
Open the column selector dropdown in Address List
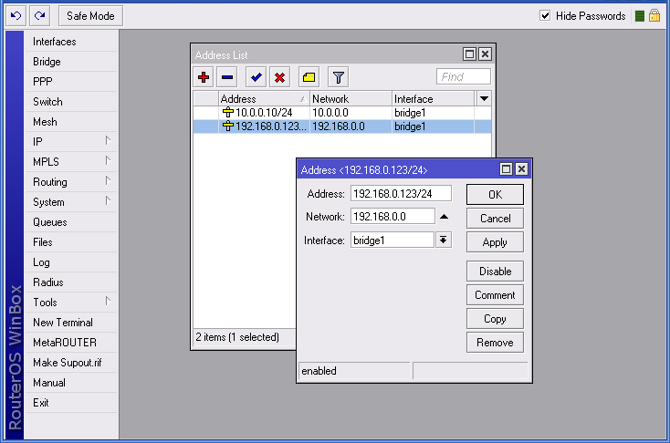point(484,99)
